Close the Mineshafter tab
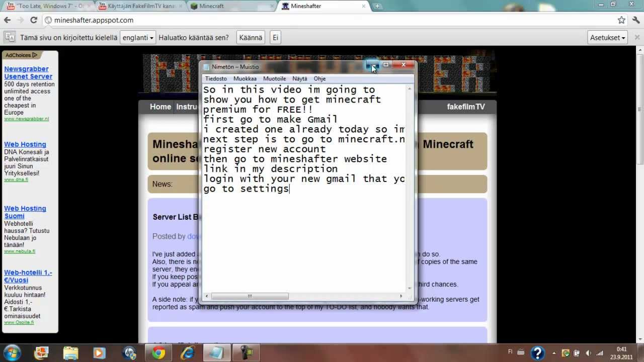 [363, 6]
